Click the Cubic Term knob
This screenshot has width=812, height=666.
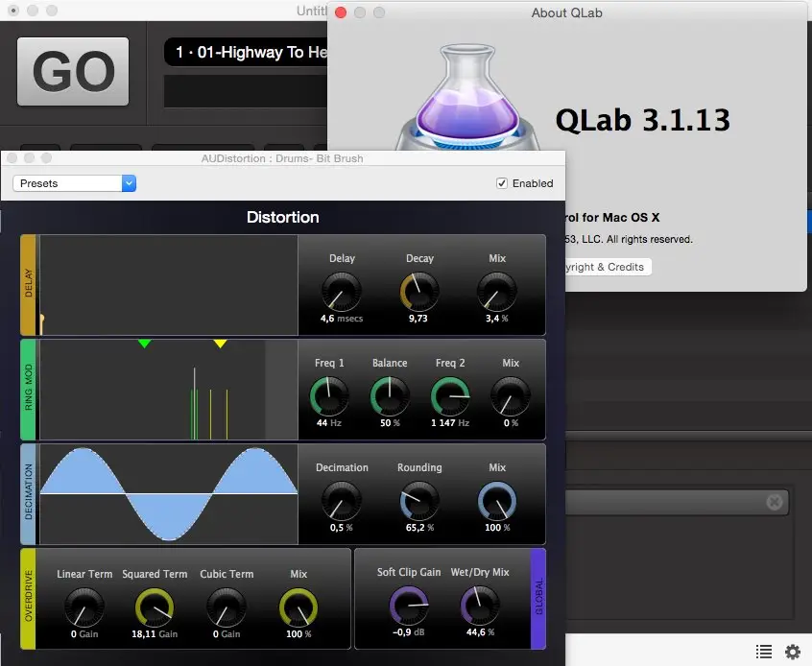tap(227, 607)
